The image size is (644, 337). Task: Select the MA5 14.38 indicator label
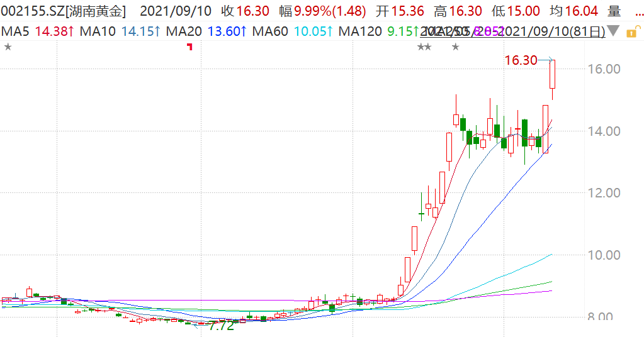pyautogui.click(x=38, y=31)
